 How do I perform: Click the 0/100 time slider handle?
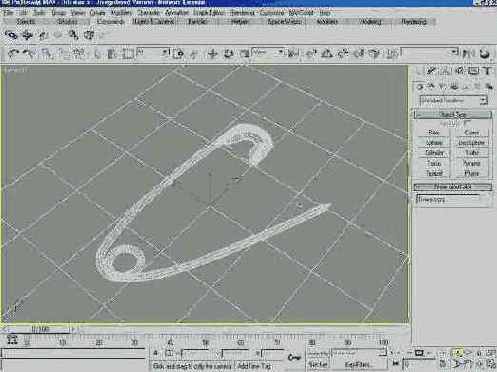tap(40, 330)
